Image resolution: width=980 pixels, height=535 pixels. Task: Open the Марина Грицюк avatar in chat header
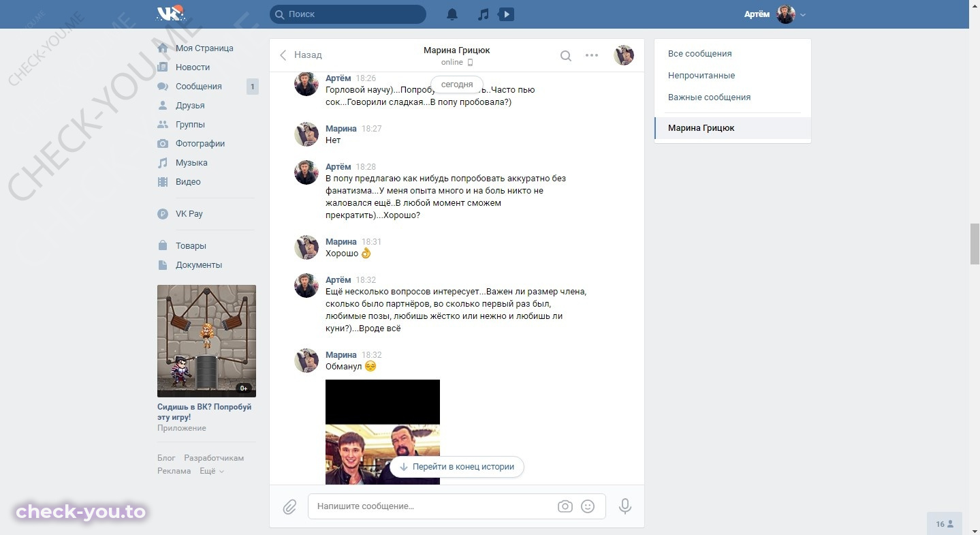624,55
